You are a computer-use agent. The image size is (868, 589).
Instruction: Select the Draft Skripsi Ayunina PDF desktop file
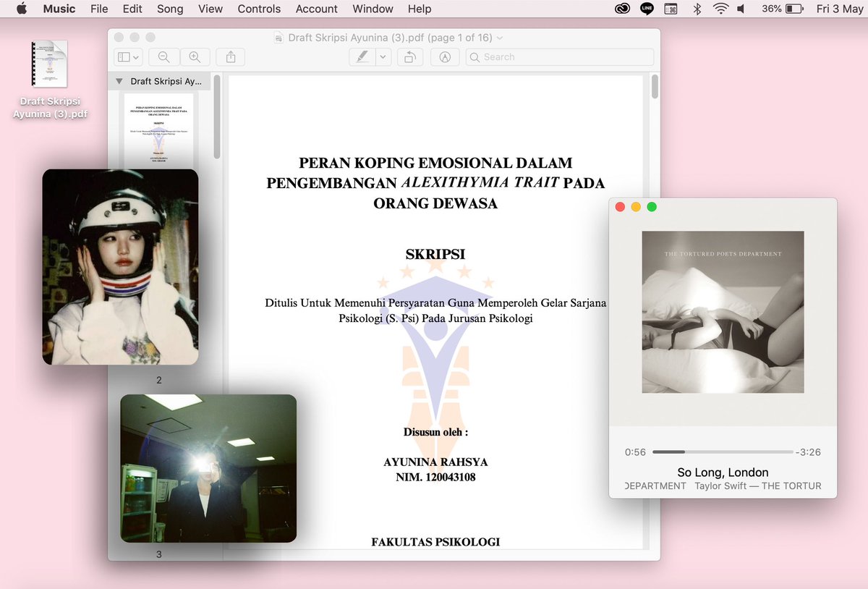pyautogui.click(x=50, y=80)
